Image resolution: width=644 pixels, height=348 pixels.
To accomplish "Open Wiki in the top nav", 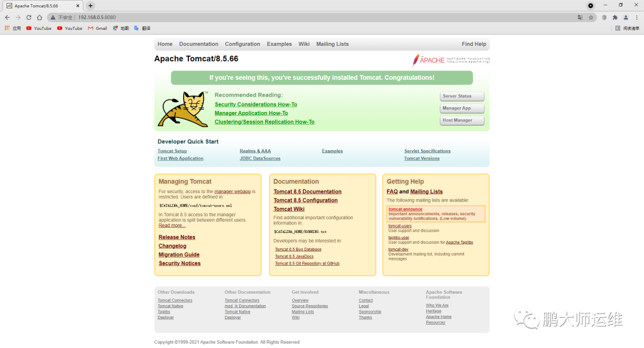I will (304, 44).
